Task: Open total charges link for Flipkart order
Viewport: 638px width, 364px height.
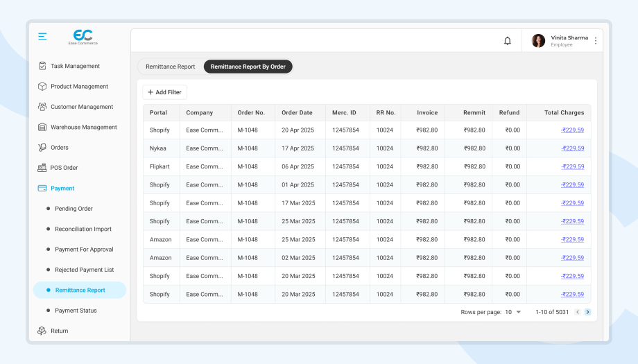Action: point(573,167)
